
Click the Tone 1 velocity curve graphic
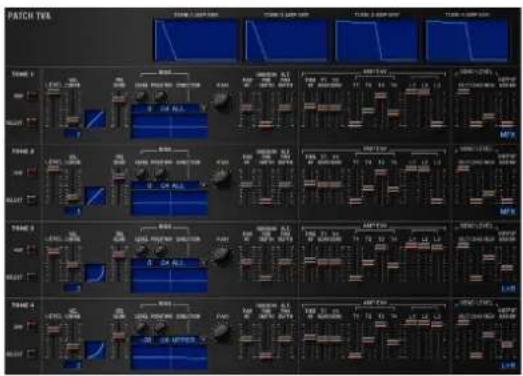click(x=96, y=119)
